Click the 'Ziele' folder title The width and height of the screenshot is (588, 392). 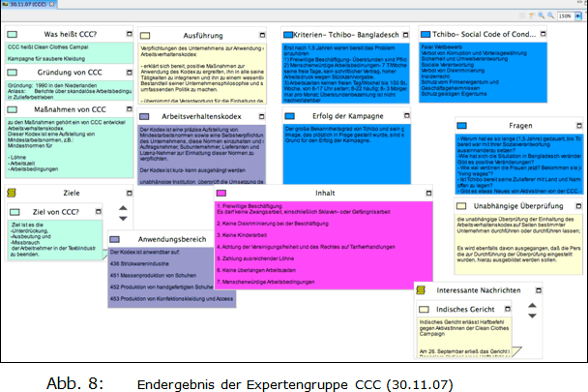[x=72, y=193]
